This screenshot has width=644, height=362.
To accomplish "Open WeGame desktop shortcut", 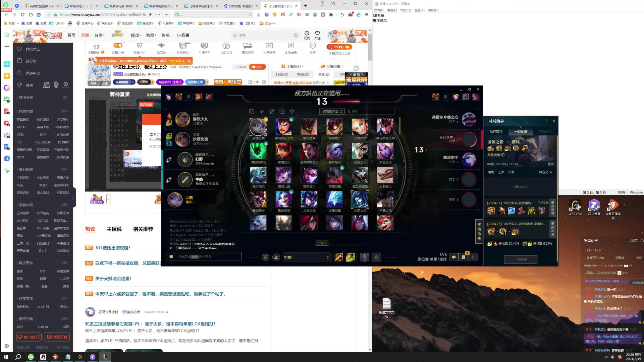I will pyautogui.click(x=575, y=207).
